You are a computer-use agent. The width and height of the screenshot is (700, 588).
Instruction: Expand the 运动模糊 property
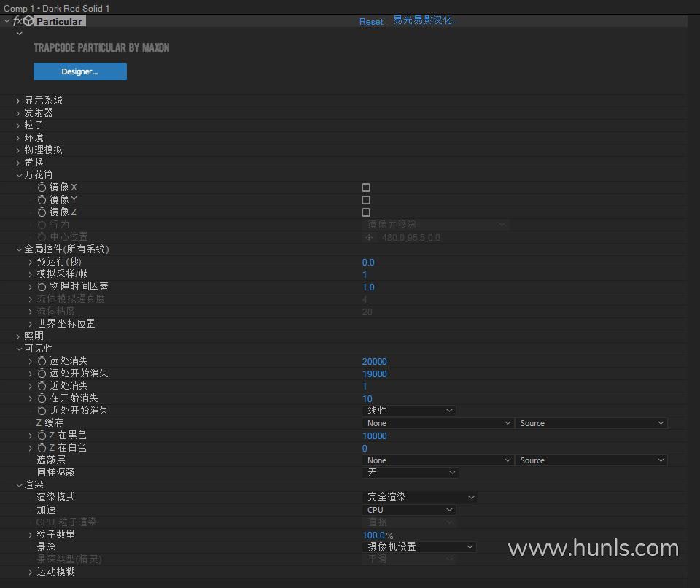pyautogui.click(x=31, y=572)
